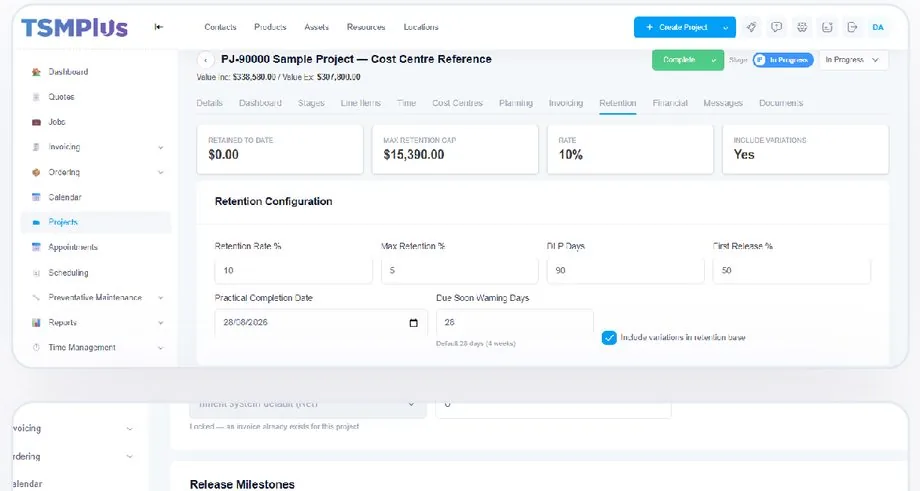Open the Resources menu

[366, 27]
